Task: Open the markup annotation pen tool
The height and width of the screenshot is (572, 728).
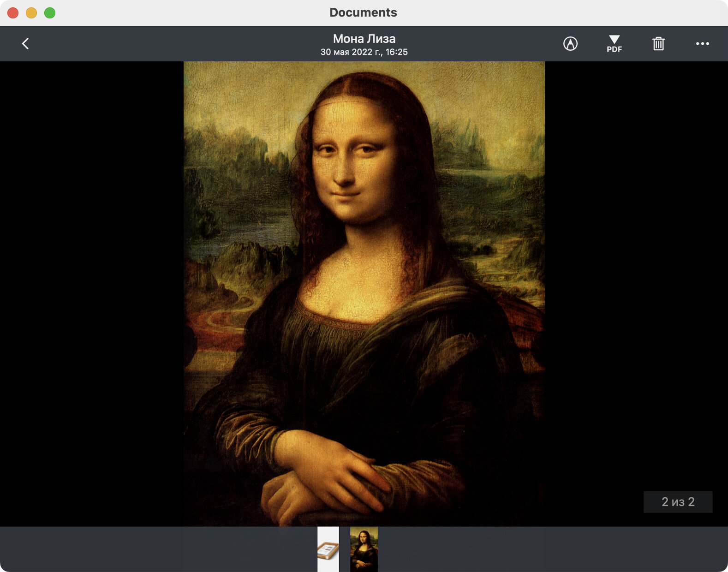Action: [x=570, y=44]
